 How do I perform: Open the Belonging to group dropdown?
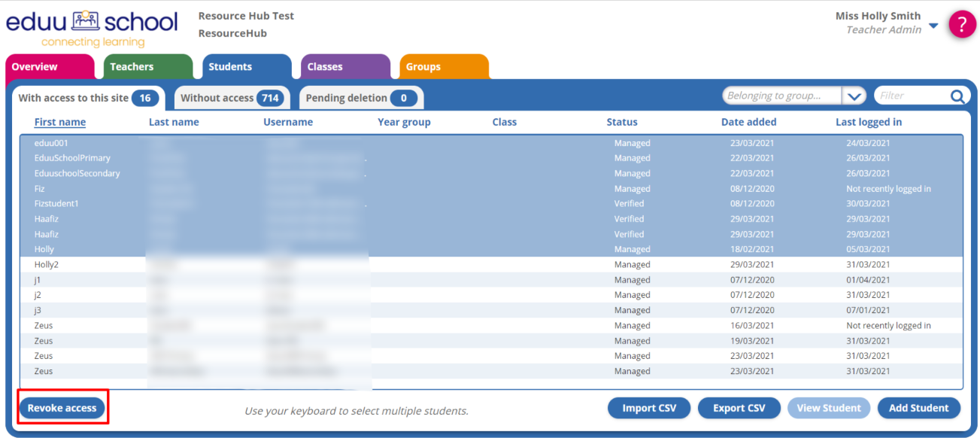pos(854,96)
